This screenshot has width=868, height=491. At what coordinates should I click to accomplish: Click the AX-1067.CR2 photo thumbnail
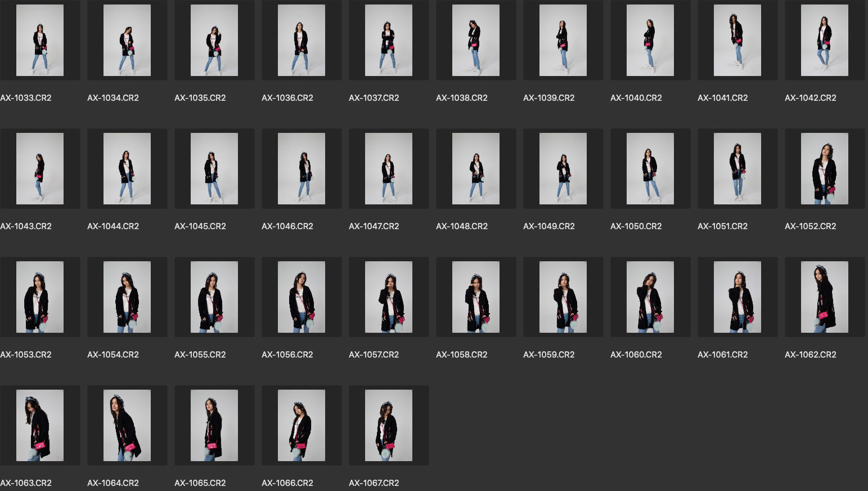pos(389,426)
